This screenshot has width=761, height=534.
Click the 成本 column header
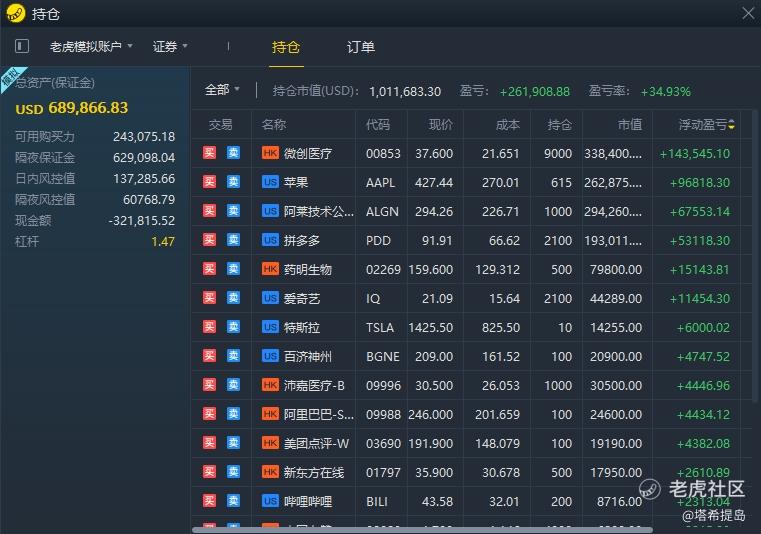508,125
